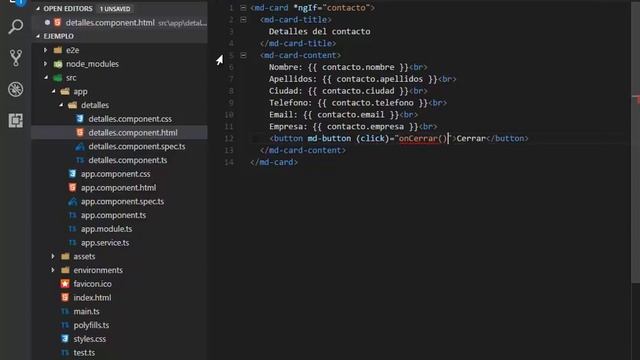Click the CSS icon of styles.css
The image size is (640, 360).
click(65, 339)
